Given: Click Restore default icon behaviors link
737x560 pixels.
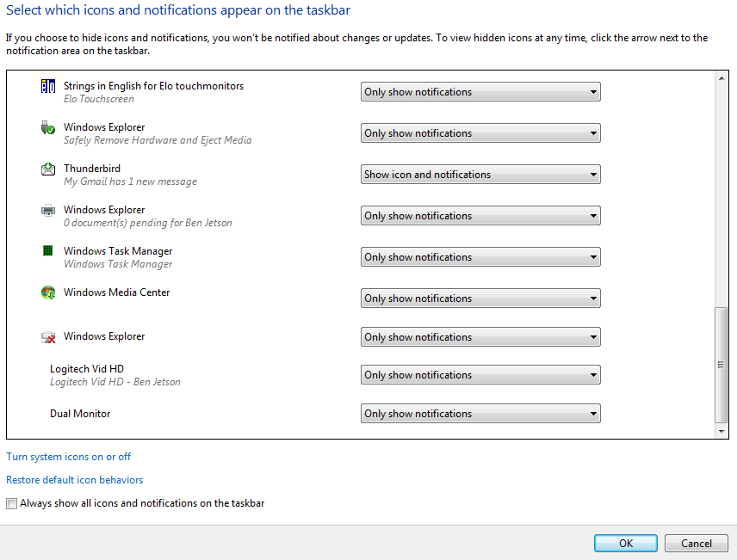Looking at the screenshot, I should [x=74, y=480].
